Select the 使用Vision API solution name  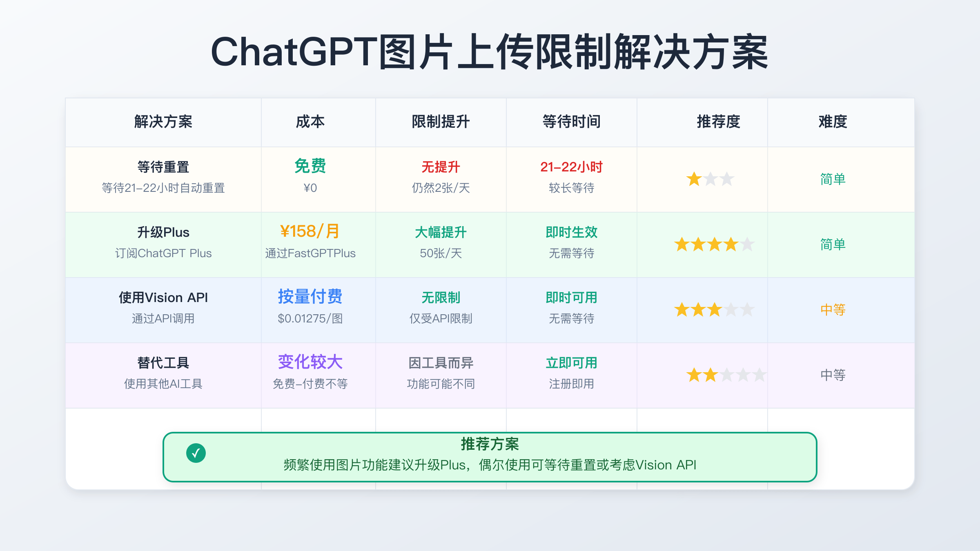coord(163,298)
